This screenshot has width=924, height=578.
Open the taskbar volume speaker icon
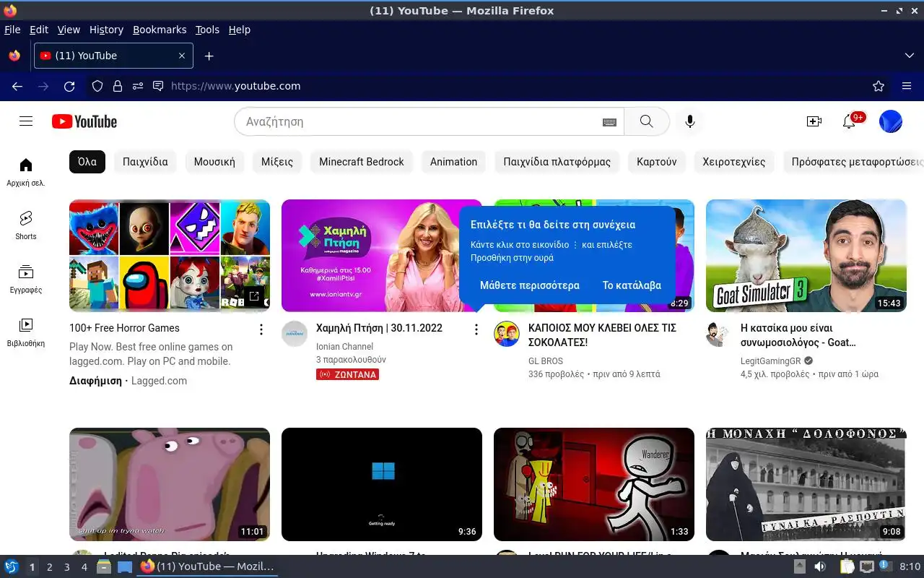click(820, 566)
